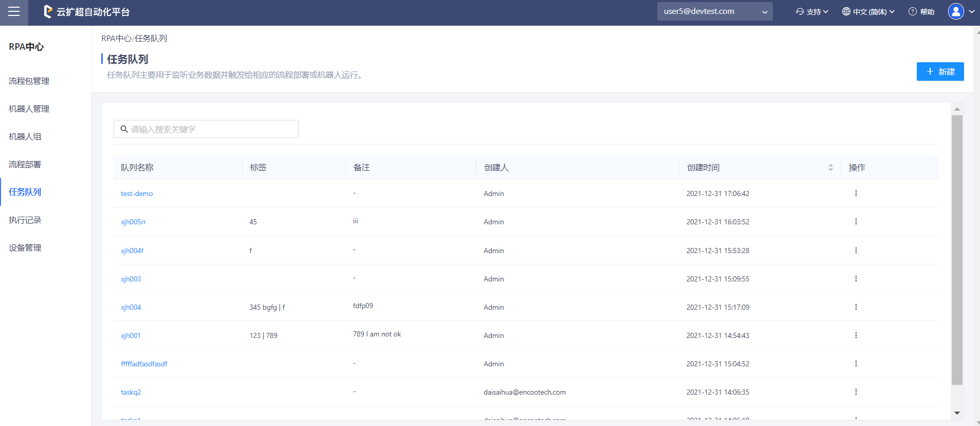The width and height of the screenshot is (980, 426).
Task: Open more actions for xjh005rr row
Action: 856,222
